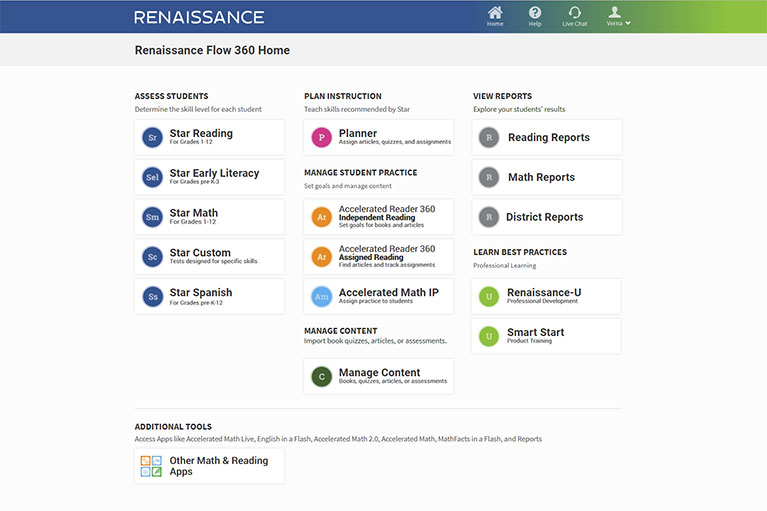Click the MANAGE STUDENT PRACTICE heading
The height and width of the screenshot is (511, 767).
(x=361, y=173)
